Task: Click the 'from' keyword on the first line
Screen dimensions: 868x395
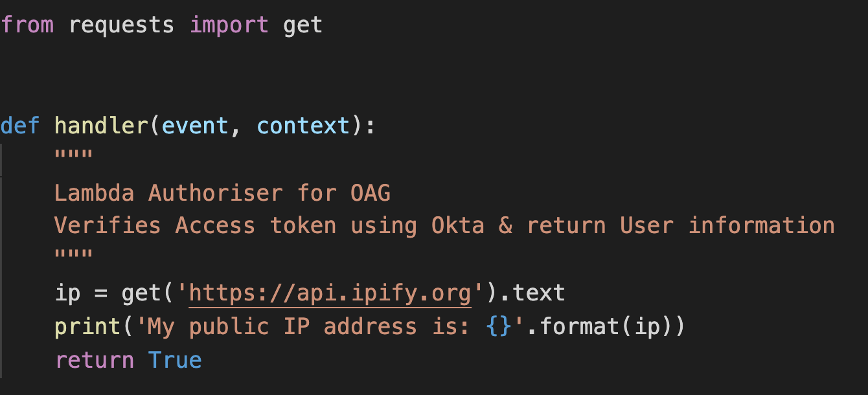Action: coord(27,25)
